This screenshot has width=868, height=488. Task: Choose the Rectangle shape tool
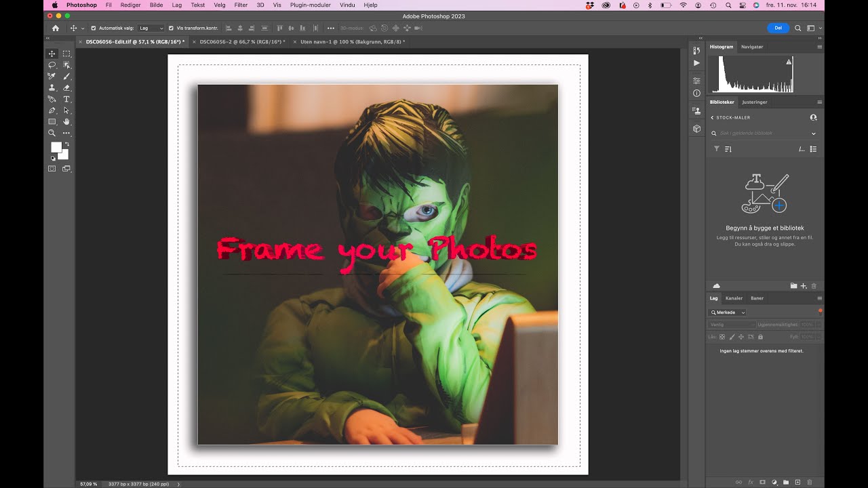(52, 122)
